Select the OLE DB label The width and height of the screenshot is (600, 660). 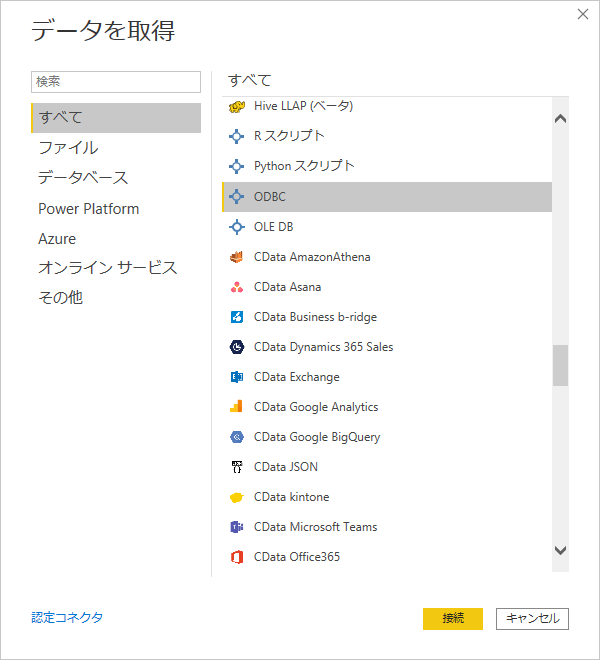[x=274, y=227]
